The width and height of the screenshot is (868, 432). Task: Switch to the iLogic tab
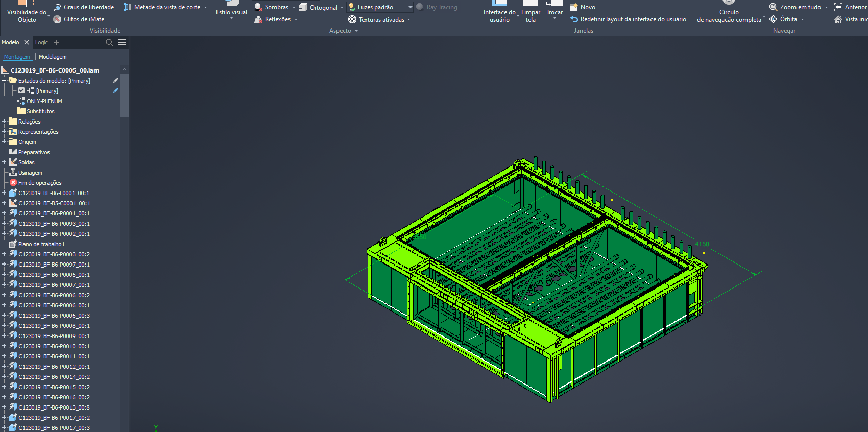point(41,42)
